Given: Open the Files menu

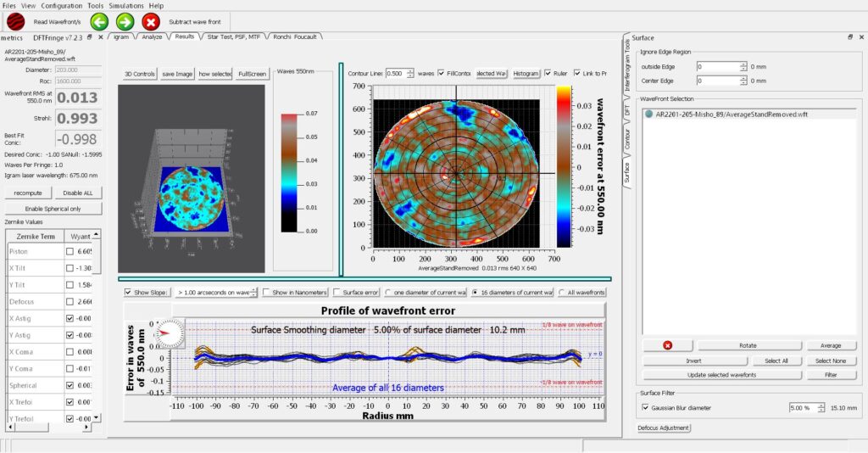Looking at the screenshot, I should 9,6.
